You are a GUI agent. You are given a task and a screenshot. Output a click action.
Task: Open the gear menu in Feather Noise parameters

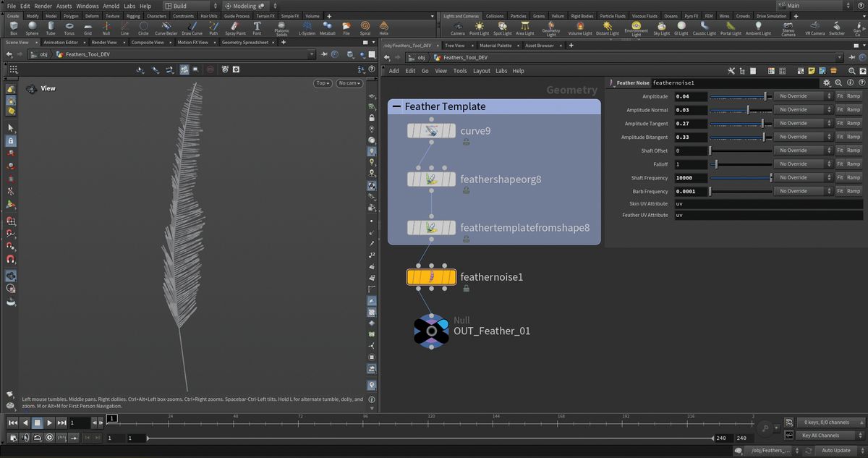826,82
